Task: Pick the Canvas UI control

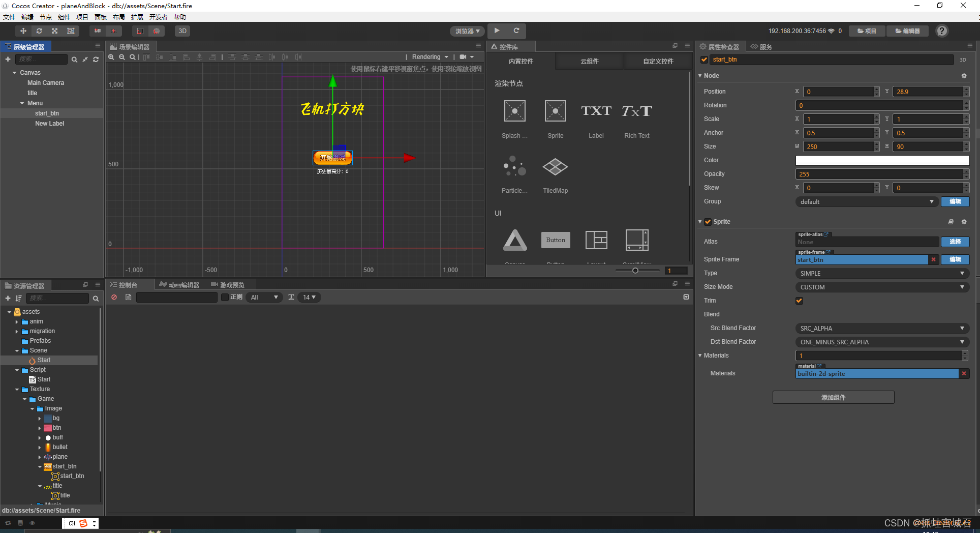Action: [x=515, y=240]
